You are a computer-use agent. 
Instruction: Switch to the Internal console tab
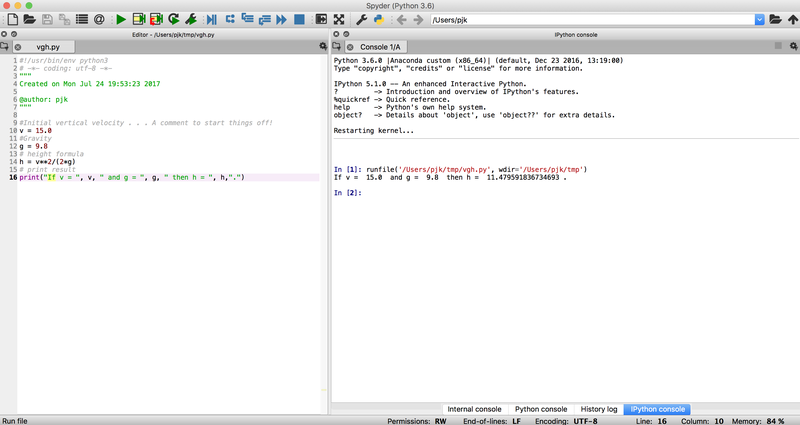point(474,409)
